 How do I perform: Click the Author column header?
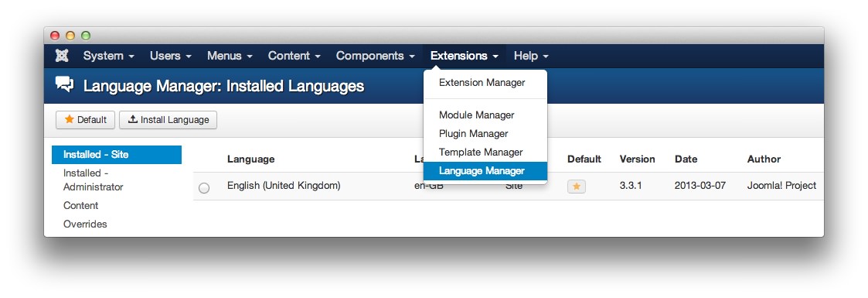point(764,159)
